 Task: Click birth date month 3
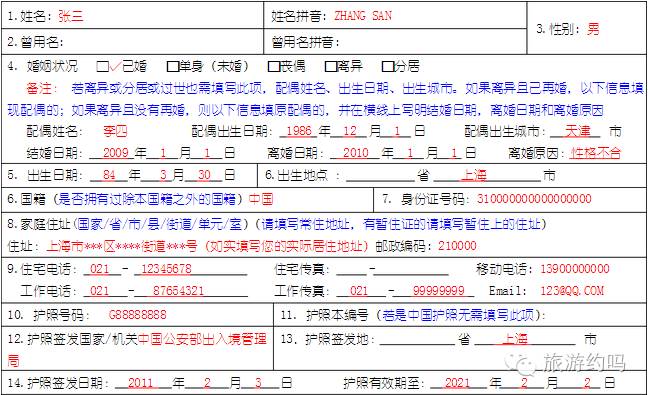coord(163,175)
